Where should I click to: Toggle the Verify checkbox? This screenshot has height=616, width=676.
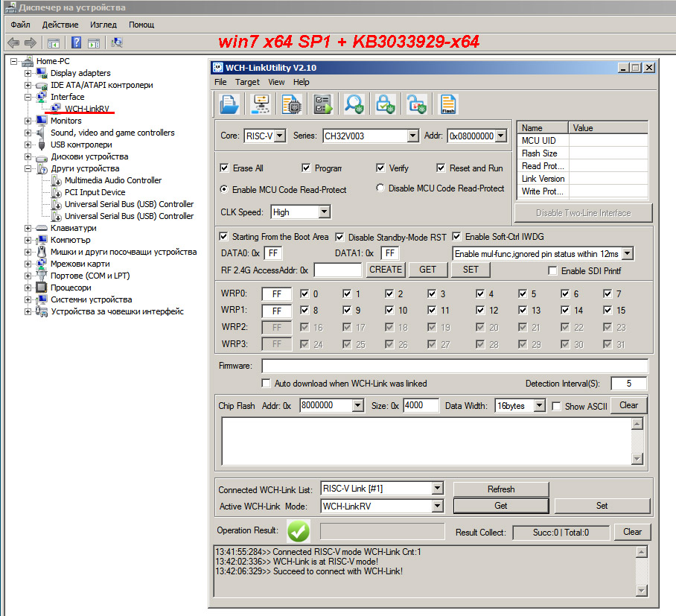click(380, 168)
